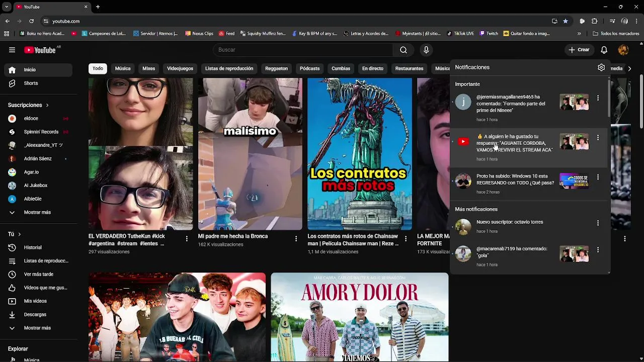Open options for the liked-reply notification

click(x=598, y=137)
